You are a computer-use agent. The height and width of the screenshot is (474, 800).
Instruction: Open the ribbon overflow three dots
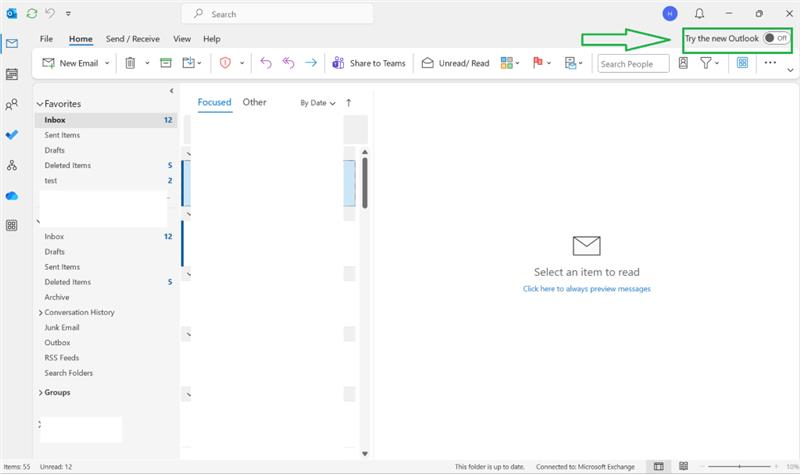770,63
